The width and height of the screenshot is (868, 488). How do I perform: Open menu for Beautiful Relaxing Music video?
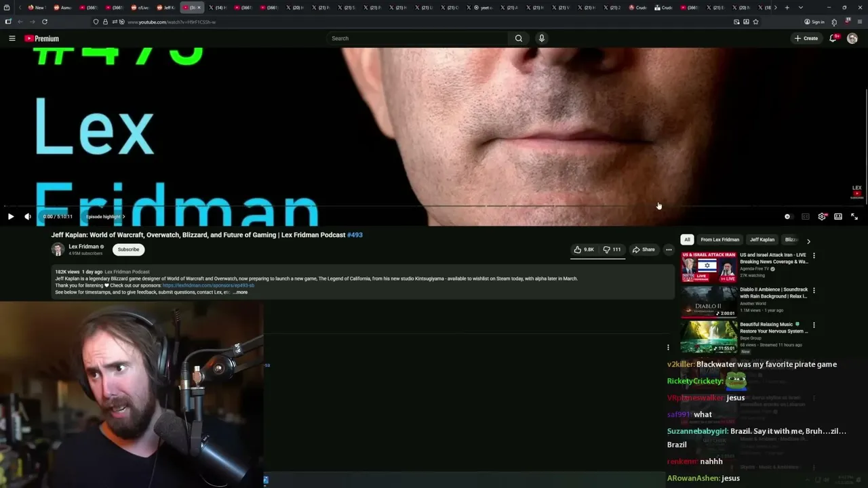click(814, 325)
